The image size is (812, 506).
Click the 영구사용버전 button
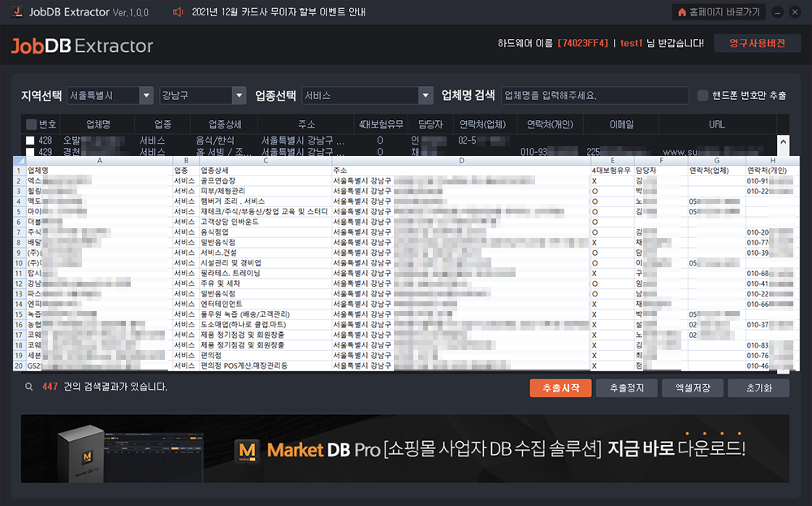(x=757, y=44)
